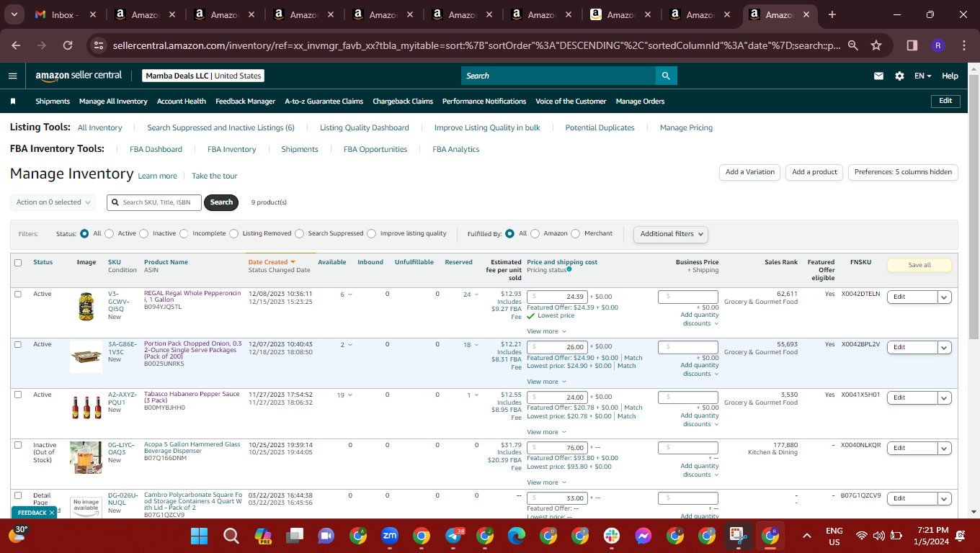Expand Available 19 details for Tabasco
This screenshot has height=553, width=980.
tap(345, 395)
